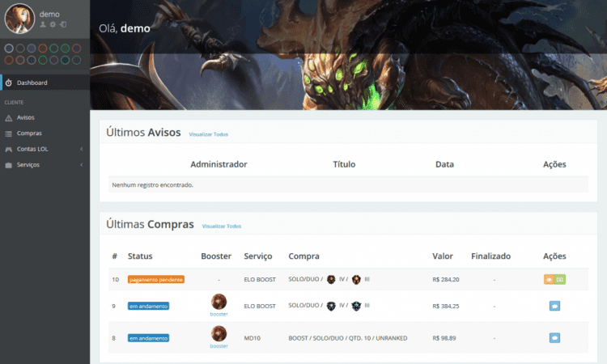Viewport: 607px width, 364px height.
Task: Click the Últimas Compras section title
Action: (x=150, y=224)
